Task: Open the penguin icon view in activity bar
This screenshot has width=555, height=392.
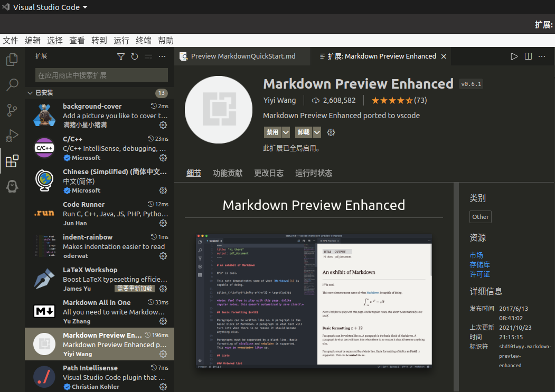Action: 12,186
